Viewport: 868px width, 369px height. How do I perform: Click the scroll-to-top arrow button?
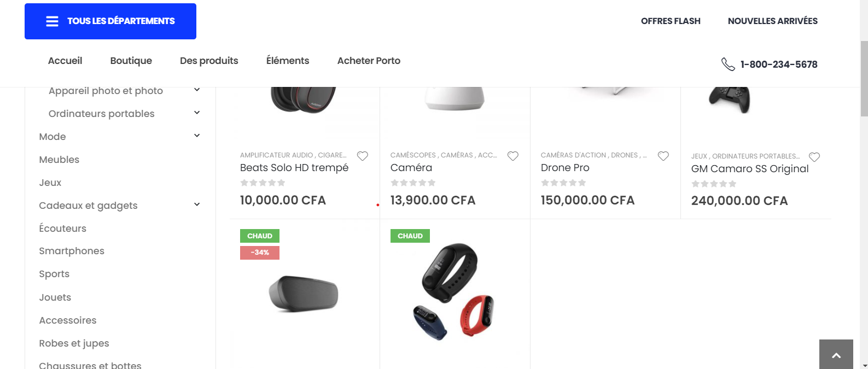[836, 355]
